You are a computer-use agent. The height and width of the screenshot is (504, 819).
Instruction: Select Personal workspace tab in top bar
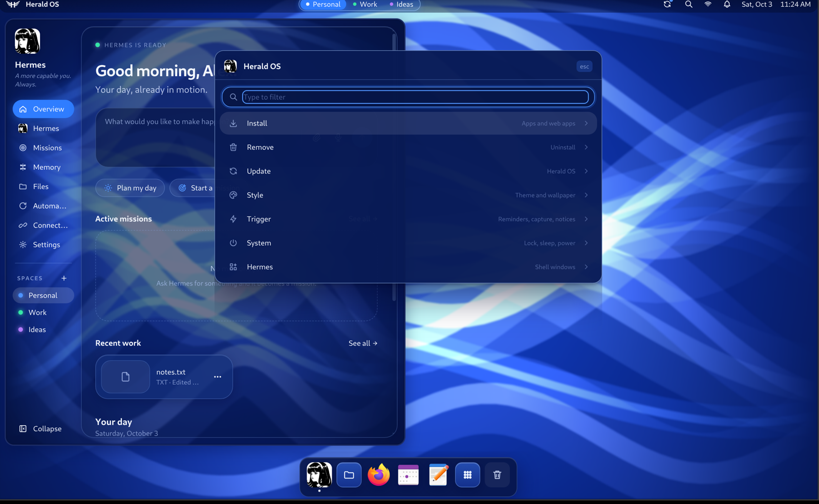pos(323,5)
